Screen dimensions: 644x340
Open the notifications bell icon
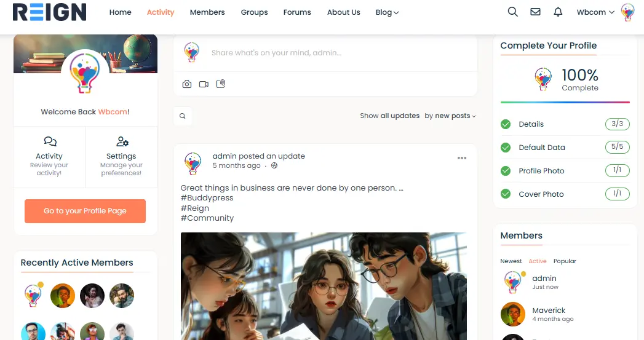[x=558, y=12]
